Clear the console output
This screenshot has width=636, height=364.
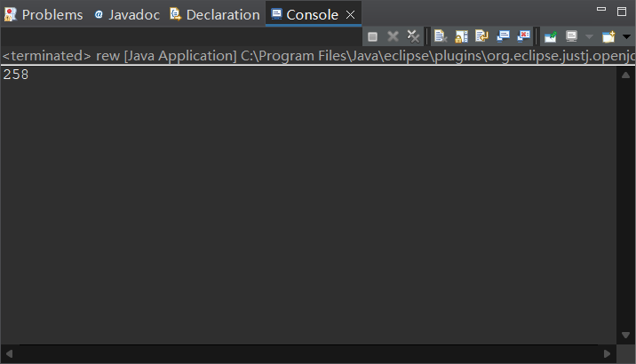coord(441,36)
